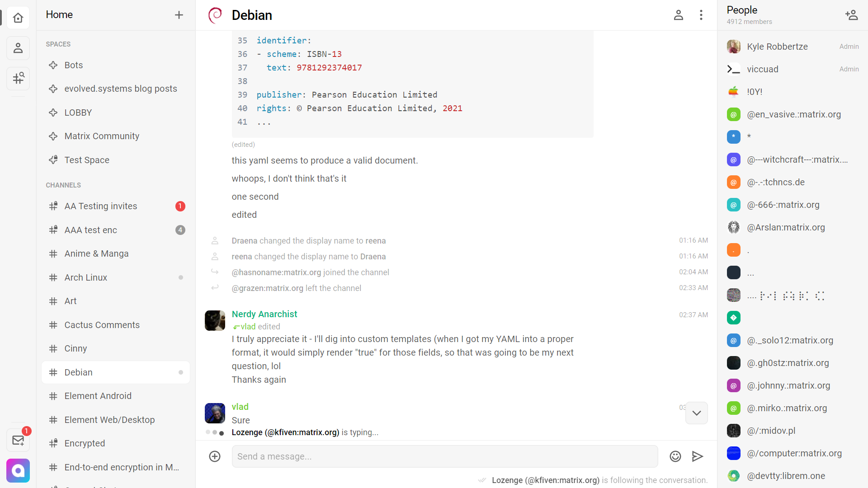Click the attach file plus icon
Viewport: 868px width, 488px height.
[x=215, y=456]
